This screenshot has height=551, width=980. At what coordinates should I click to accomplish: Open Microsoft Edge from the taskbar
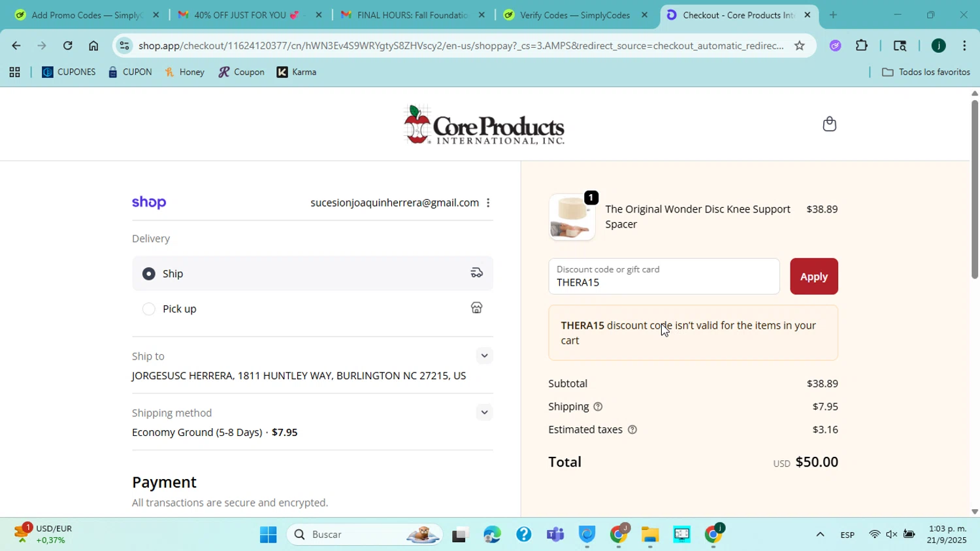coord(492,535)
